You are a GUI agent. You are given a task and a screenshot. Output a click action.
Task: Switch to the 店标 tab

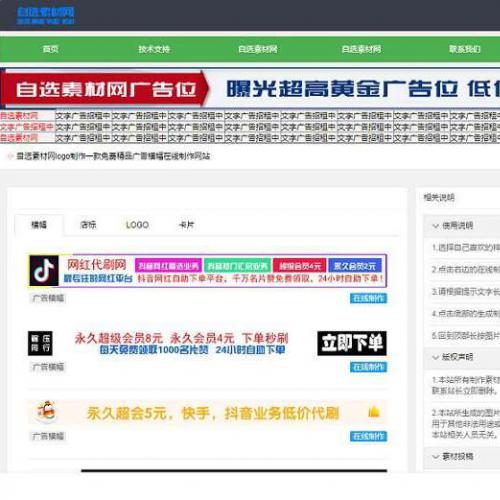(88, 225)
